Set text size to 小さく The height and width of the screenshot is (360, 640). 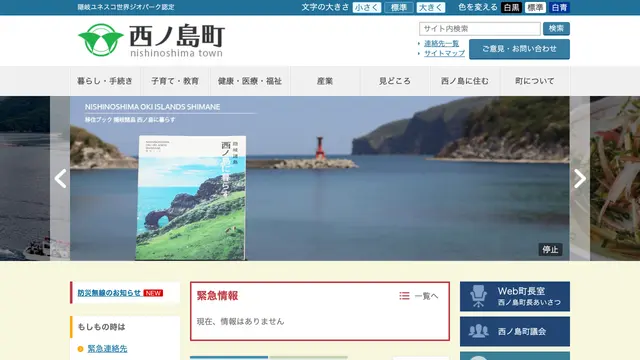367,7
